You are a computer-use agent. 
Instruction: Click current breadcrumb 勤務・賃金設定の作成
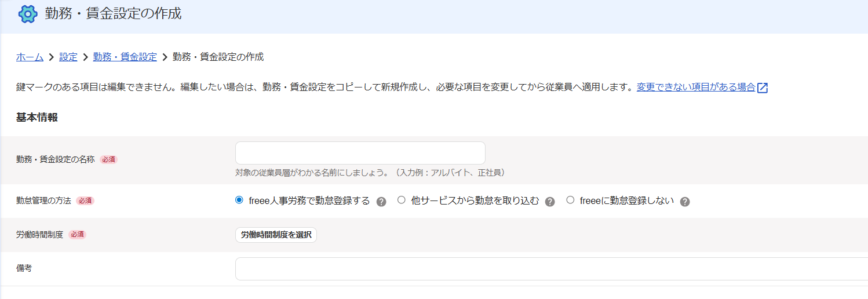tap(218, 57)
